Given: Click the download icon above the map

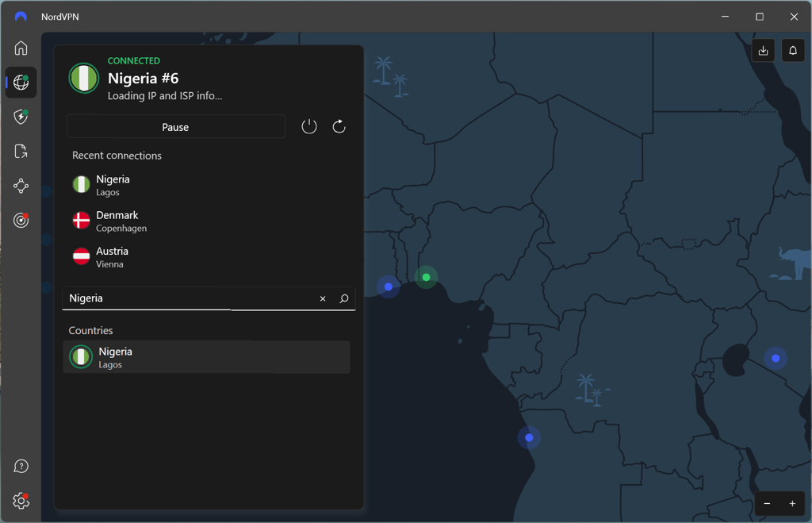Looking at the screenshot, I should (763, 50).
